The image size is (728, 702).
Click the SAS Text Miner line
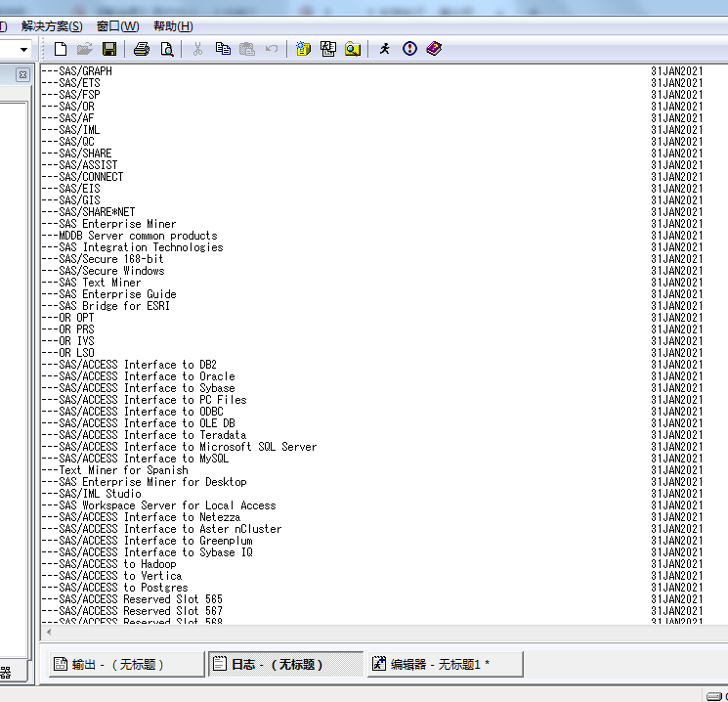[91, 283]
